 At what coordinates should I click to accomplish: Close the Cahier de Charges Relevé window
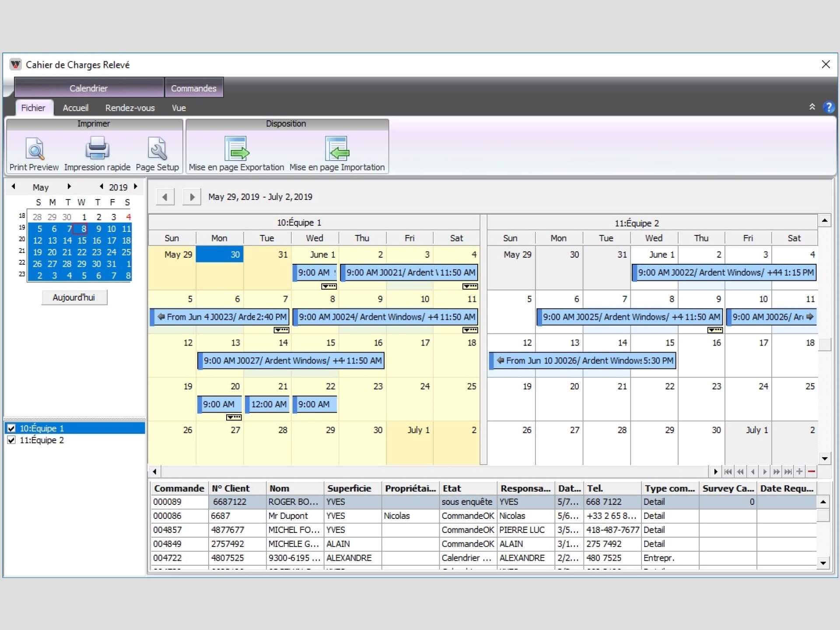826,64
